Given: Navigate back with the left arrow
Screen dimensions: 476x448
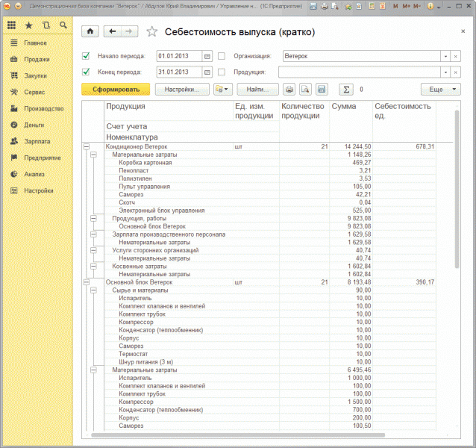Looking at the screenshot, I should [113, 31].
